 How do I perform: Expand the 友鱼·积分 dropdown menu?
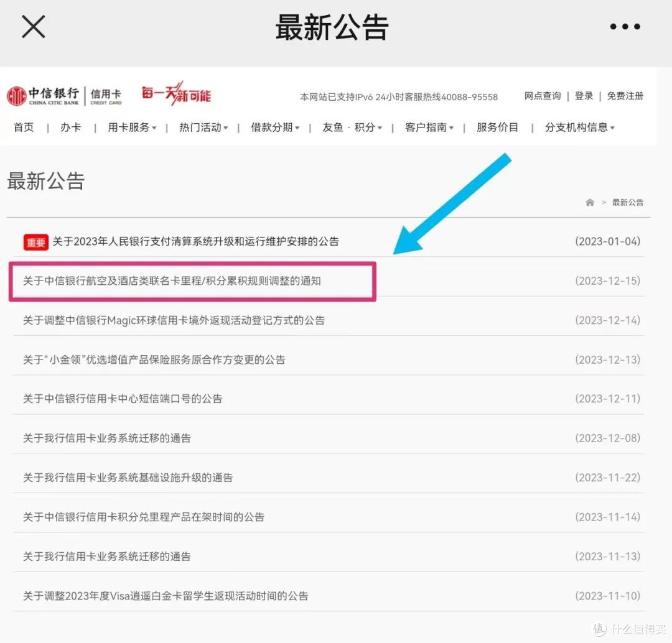352,127
